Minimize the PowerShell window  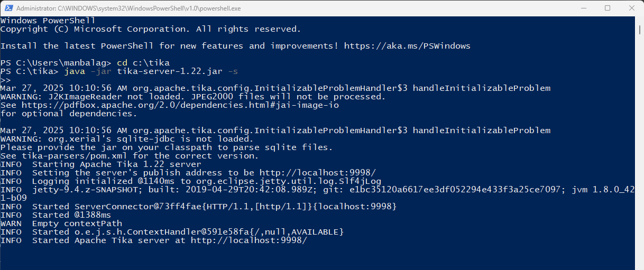[584, 8]
